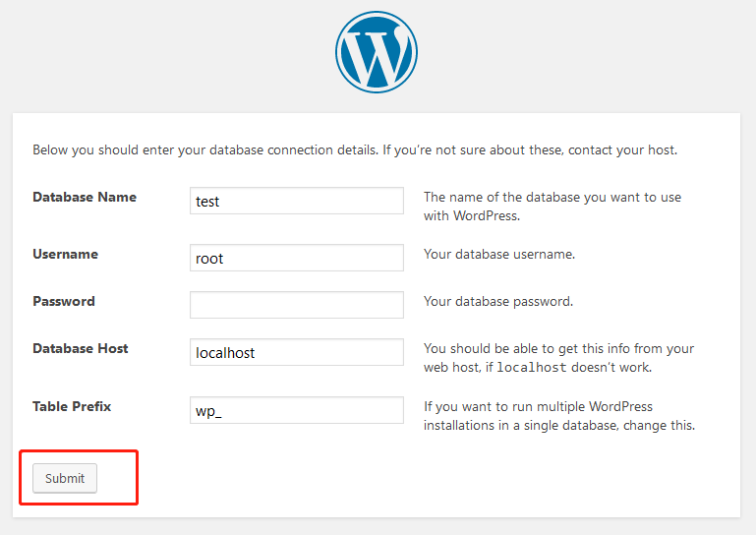756x535 pixels.
Task: Click the Username label
Action: coord(66,254)
